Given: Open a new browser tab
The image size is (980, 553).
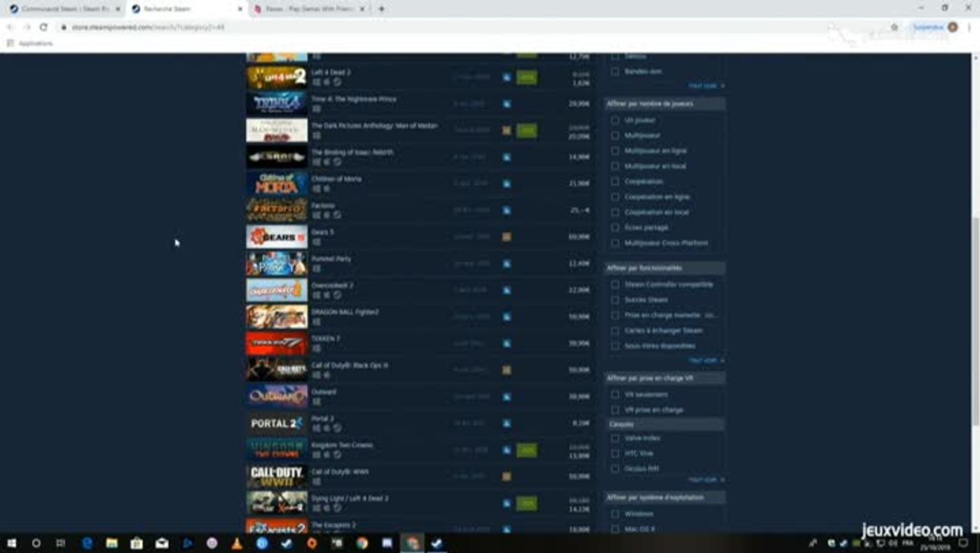Looking at the screenshot, I should [x=382, y=9].
